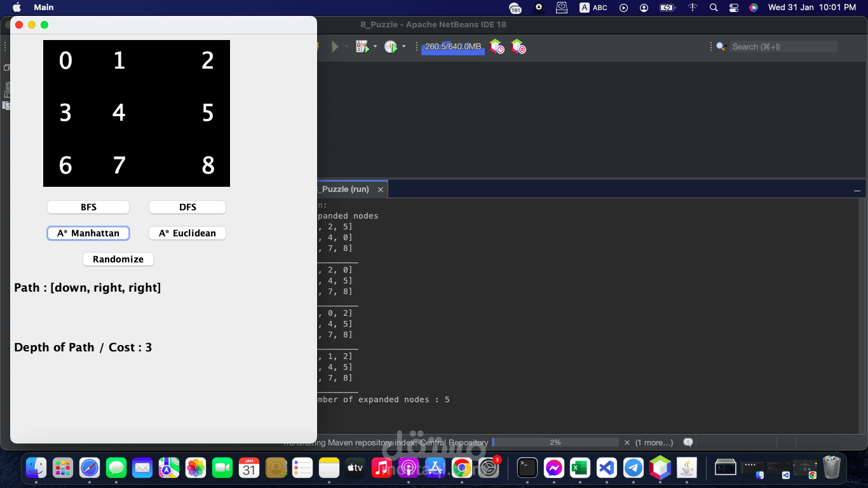Screen dimensions: 868x488
Task: Click the Maven index progress bar at 2%
Action: coord(555,442)
